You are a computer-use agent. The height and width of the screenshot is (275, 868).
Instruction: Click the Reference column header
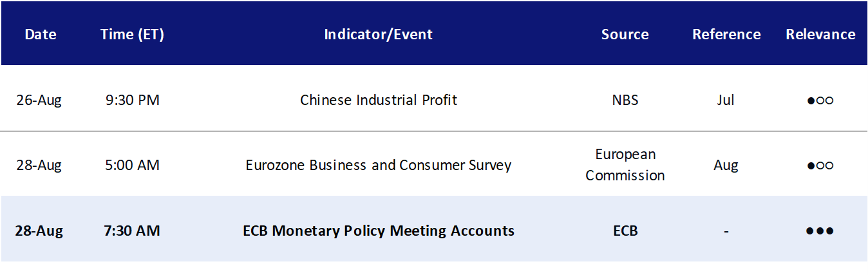point(726,34)
